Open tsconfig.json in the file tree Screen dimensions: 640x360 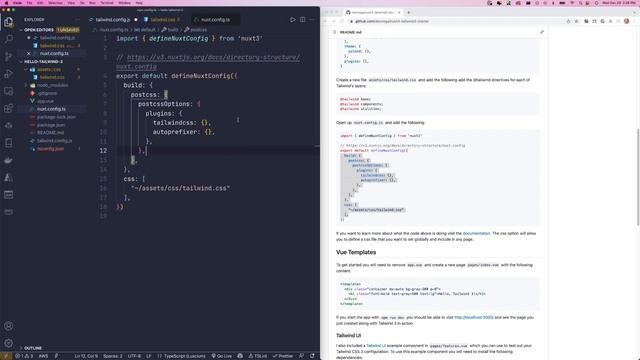pyautogui.click(x=50, y=149)
